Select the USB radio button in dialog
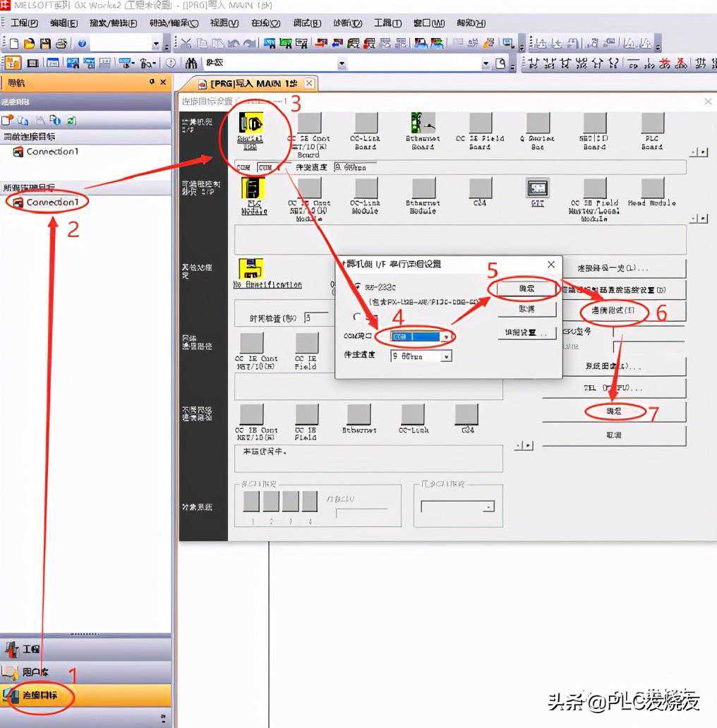Image resolution: width=717 pixels, height=728 pixels. 358,317
